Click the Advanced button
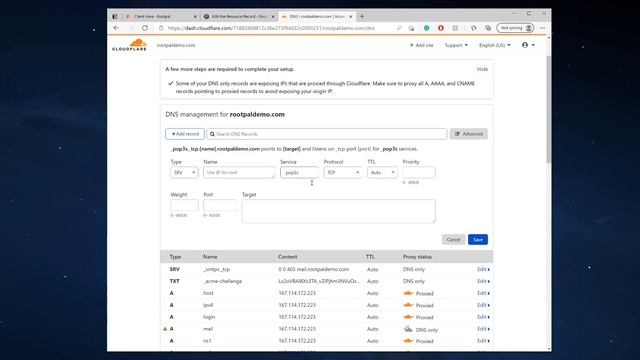Viewport: 640px width, 360px height. point(469,134)
